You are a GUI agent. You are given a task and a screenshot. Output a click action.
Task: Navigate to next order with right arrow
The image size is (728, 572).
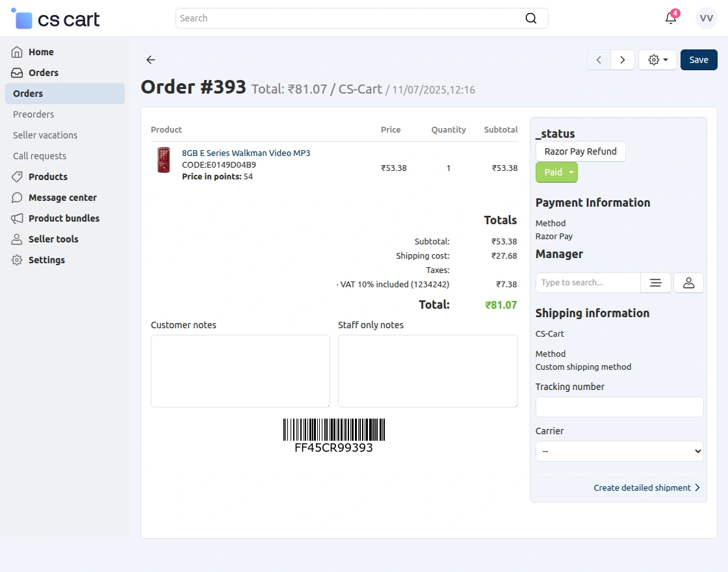tap(622, 59)
